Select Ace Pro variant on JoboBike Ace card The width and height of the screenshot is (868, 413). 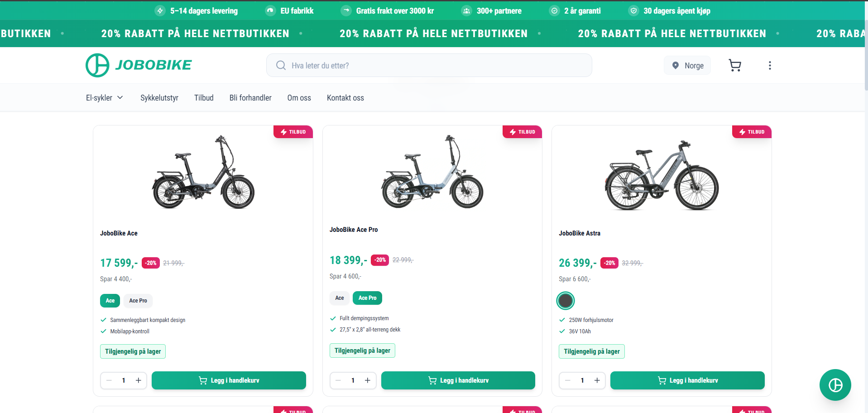[138, 301]
